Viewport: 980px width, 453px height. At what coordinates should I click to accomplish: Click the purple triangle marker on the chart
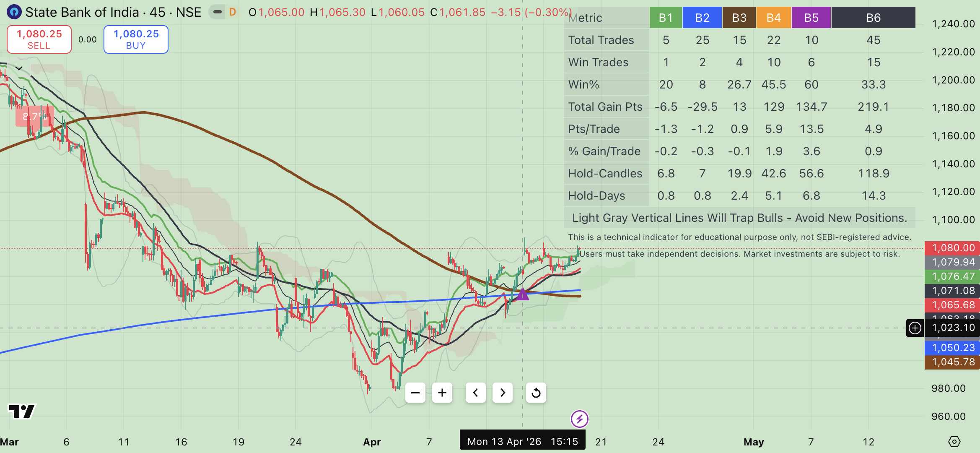(x=523, y=294)
